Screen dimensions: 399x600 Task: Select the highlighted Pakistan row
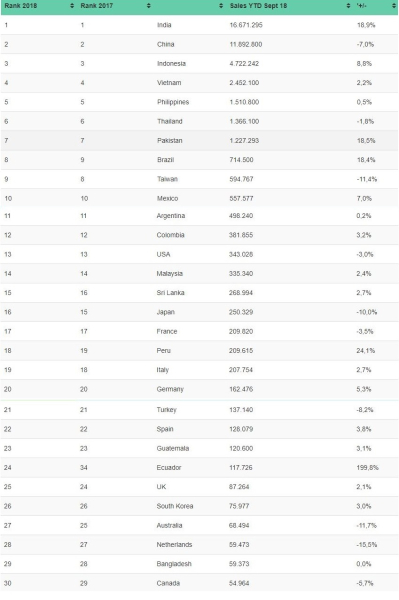pyautogui.click(x=199, y=140)
